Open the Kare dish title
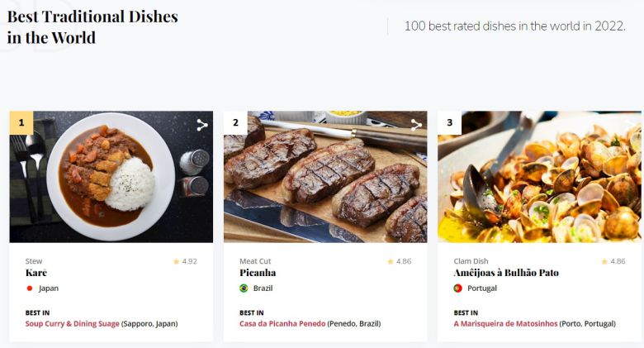 (x=36, y=273)
